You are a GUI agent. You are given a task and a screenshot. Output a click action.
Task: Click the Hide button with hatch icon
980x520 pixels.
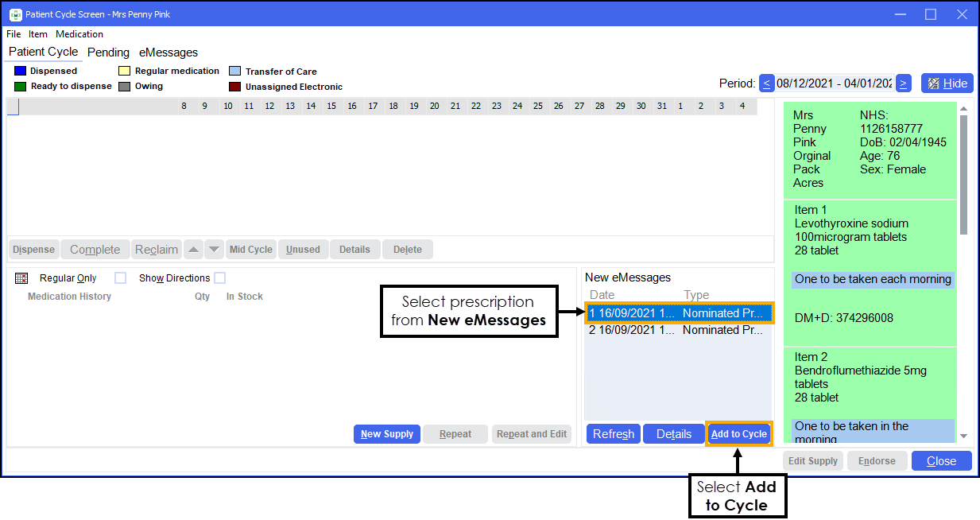point(947,83)
